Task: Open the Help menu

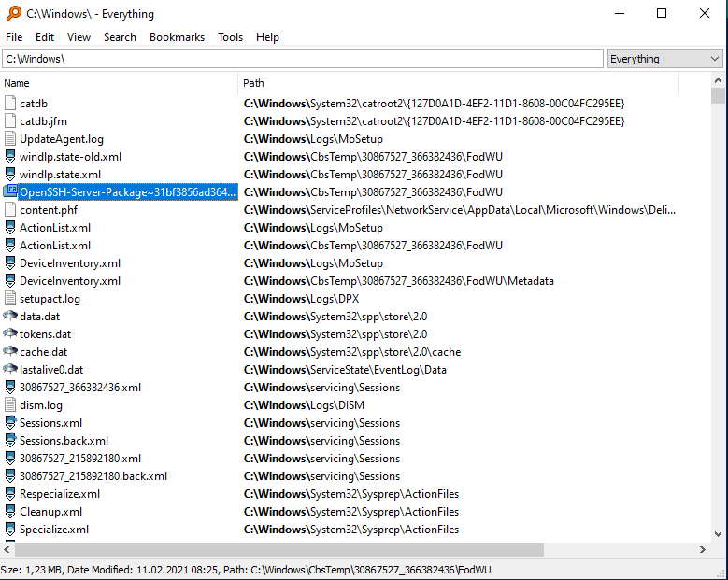Action: 267,37
